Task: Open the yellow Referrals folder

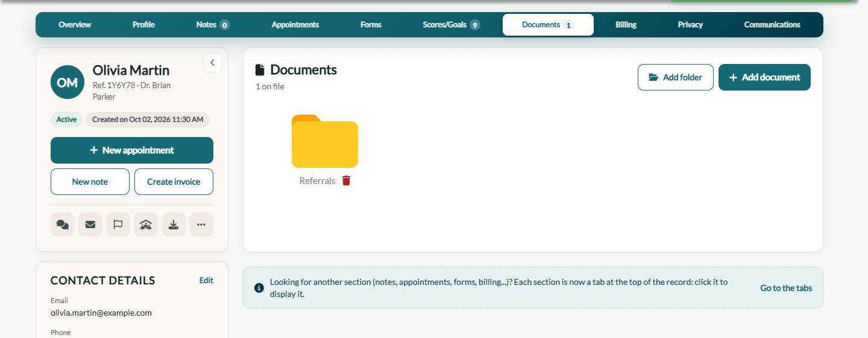Action: (x=325, y=141)
